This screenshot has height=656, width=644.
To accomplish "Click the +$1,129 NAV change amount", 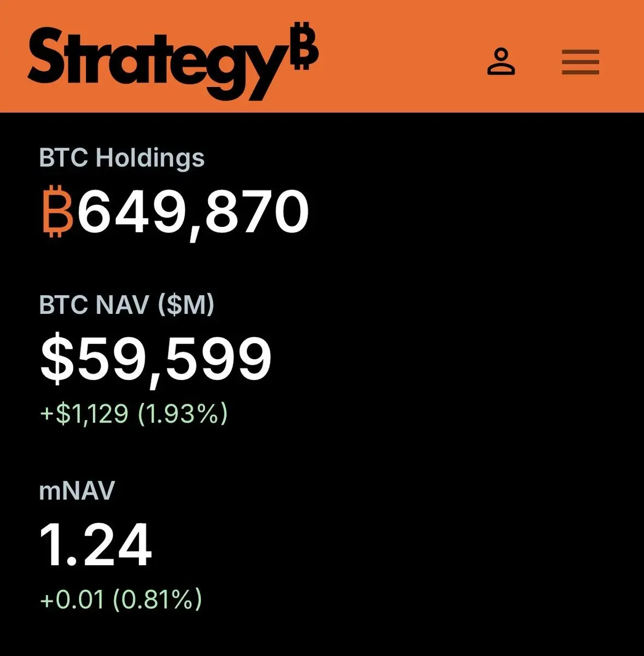I will (x=84, y=413).
